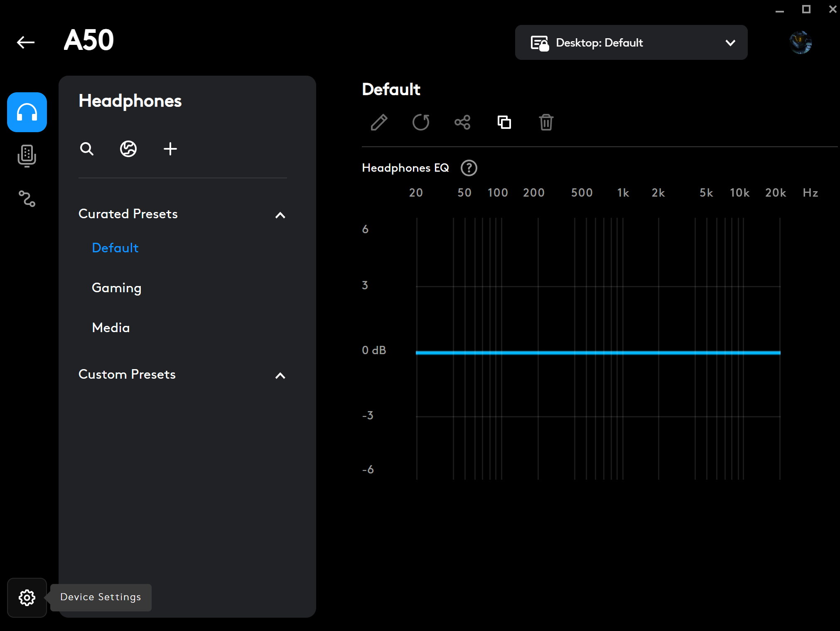
Task: Edit the Default preset with pencil icon
Action: point(379,123)
